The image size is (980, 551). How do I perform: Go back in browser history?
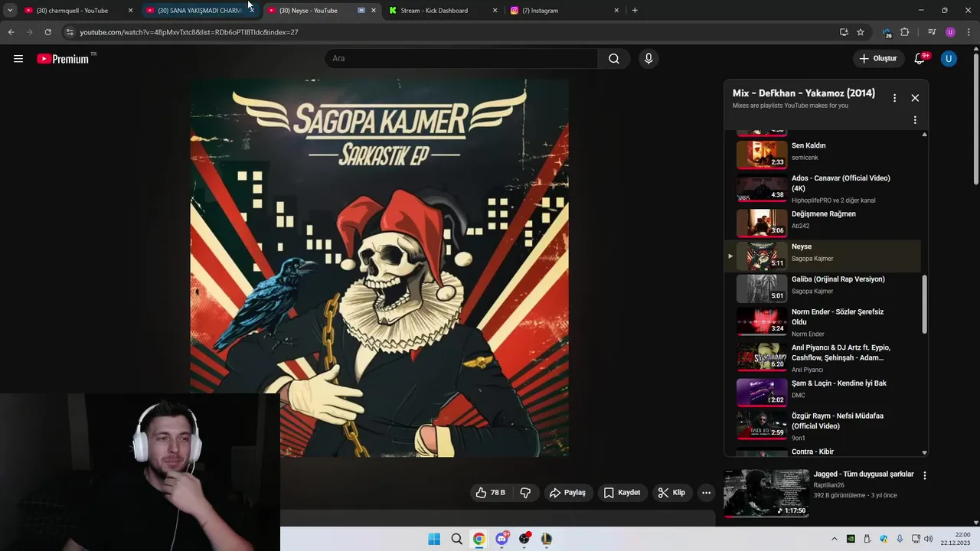coord(11,32)
